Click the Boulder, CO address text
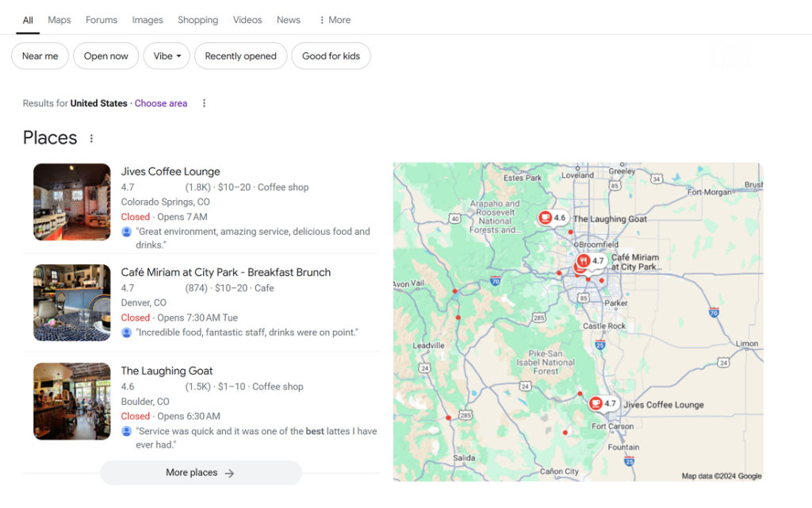This screenshot has height=508, width=812. (x=145, y=401)
